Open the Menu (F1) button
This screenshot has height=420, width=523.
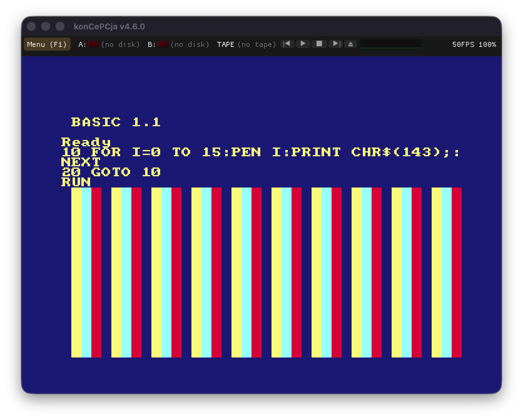tap(47, 44)
